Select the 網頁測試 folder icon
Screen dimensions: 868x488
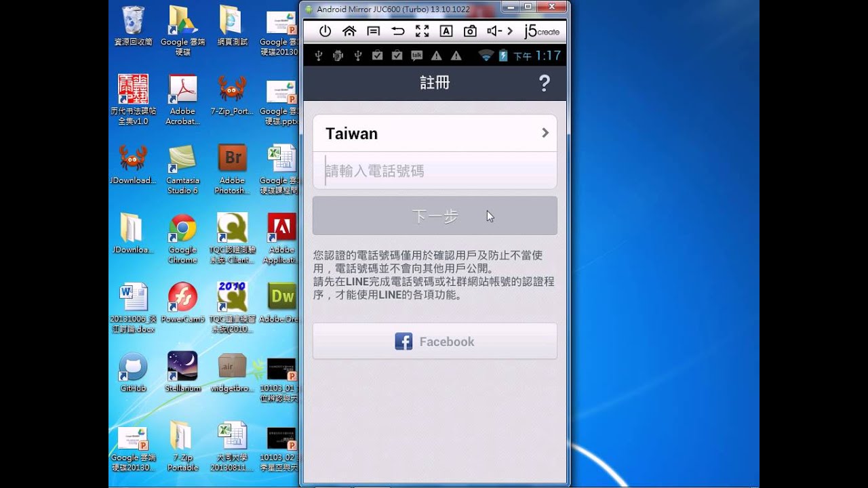pyautogui.click(x=232, y=26)
